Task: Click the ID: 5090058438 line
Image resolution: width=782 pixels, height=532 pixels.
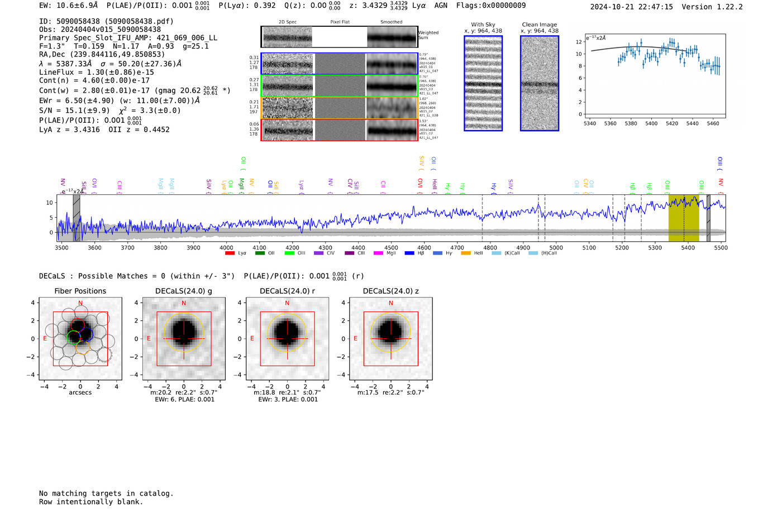Action: pos(106,21)
